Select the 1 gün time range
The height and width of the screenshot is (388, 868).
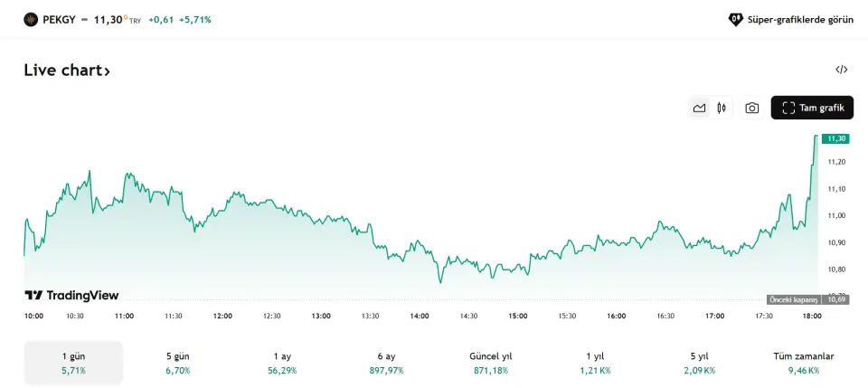click(x=73, y=363)
